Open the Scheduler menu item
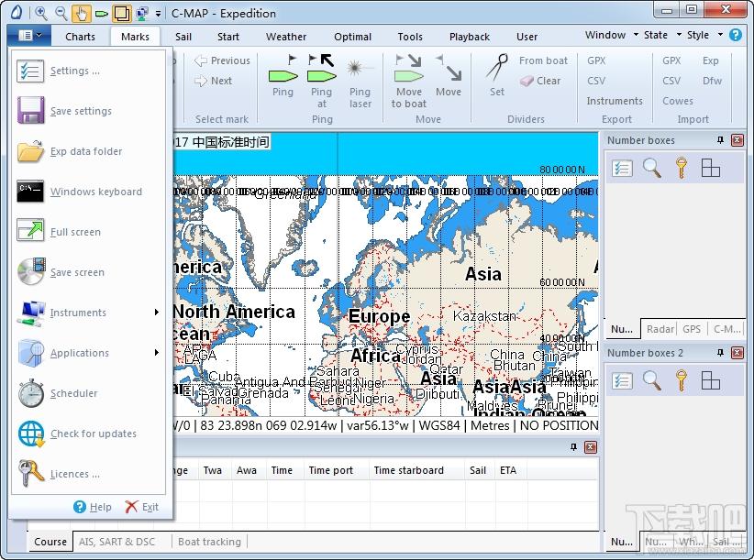This screenshot has height=560, width=754. tap(88, 393)
